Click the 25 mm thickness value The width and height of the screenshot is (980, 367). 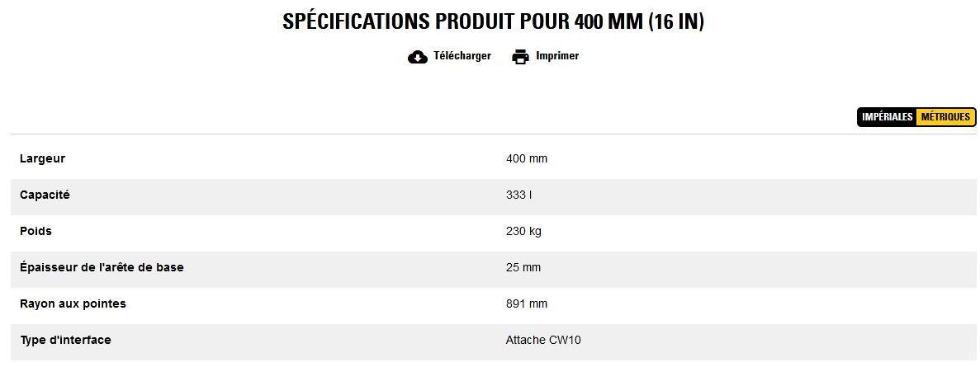[523, 267]
